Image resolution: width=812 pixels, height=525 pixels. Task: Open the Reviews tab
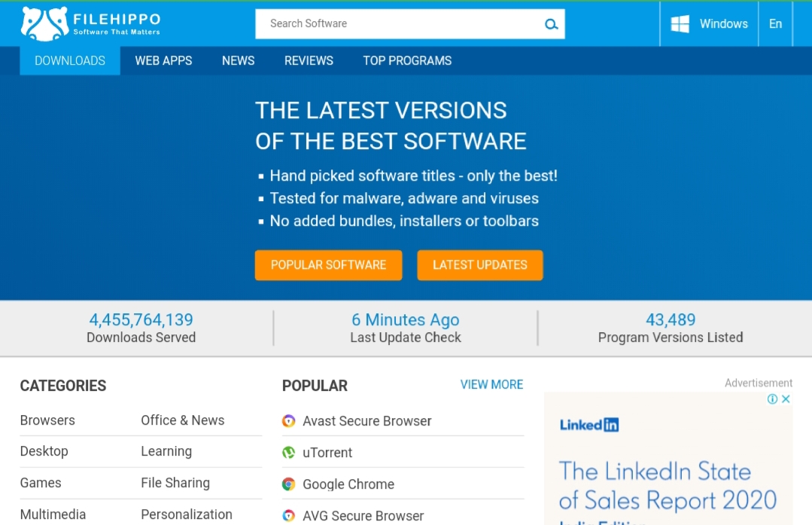309,61
